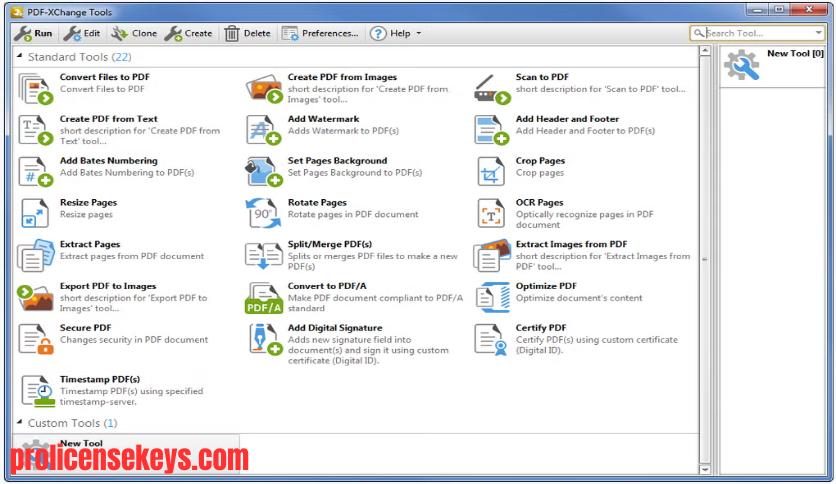Image resolution: width=836 pixels, height=484 pixels.
Task: Select the Add Header and Footer icon
Action: [x=492, y=131]
